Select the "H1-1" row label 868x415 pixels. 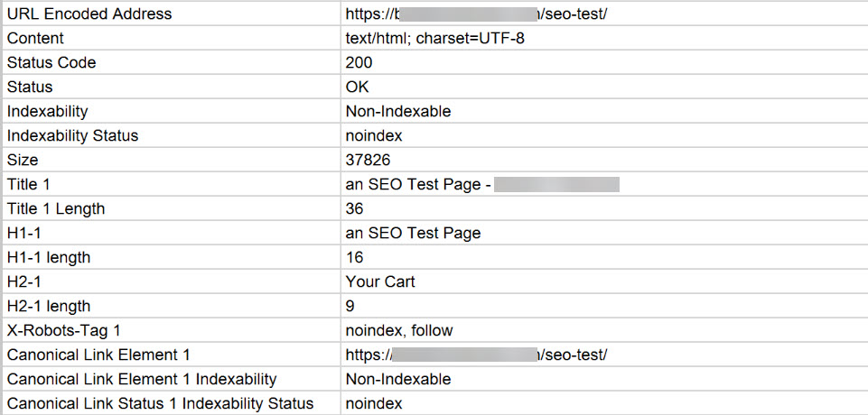(24, 233)
